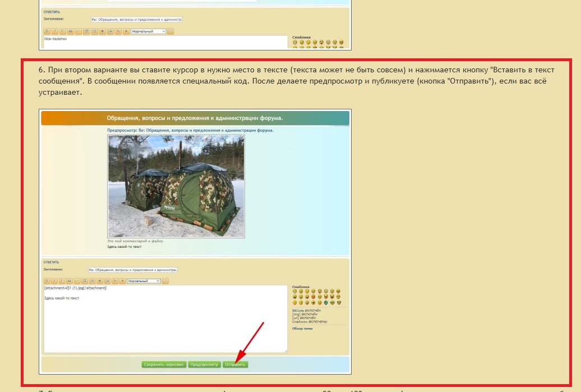Image resolution: width=581 pixels, height=392 pixels.
Task: Click the tent photo in the preview
Action: click(x=176, y=186)
